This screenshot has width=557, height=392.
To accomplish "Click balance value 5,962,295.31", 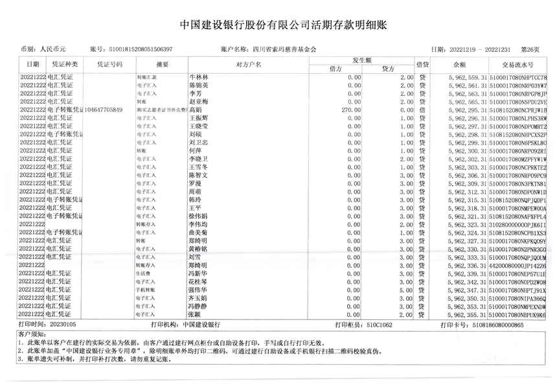I will pyautogui.click(x=468, y=110).
